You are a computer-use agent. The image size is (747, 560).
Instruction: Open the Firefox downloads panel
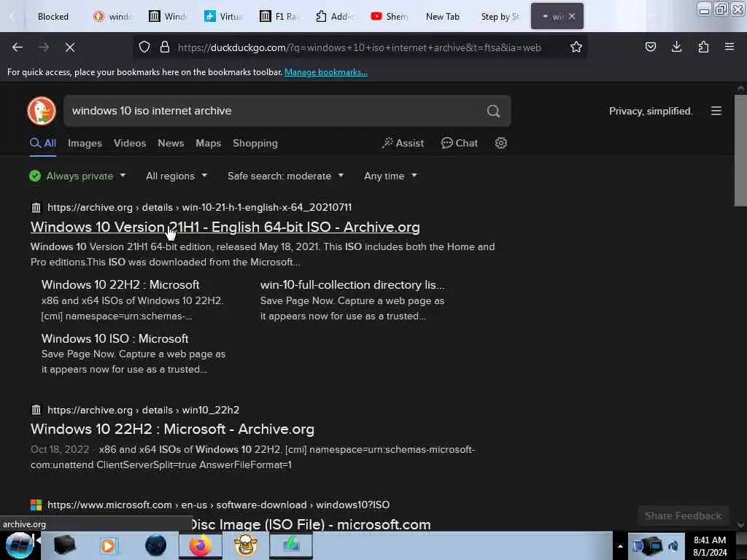click(x=676, y=47)
